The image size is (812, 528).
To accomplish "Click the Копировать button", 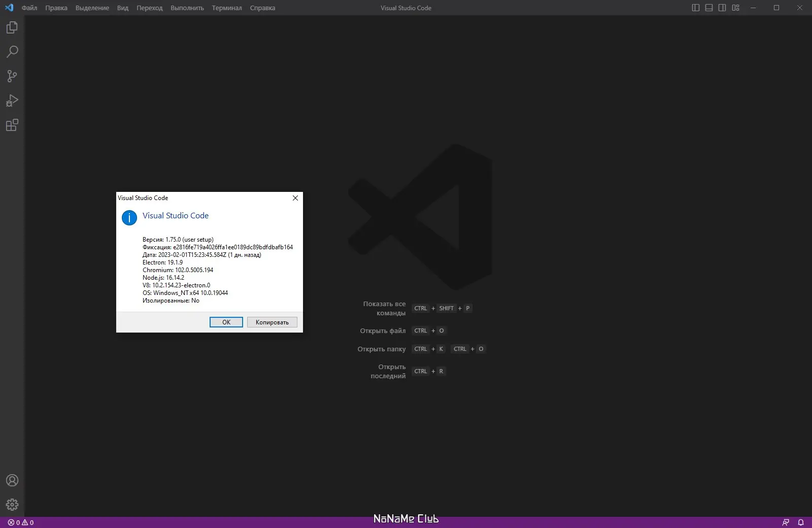I will (272, 322).
